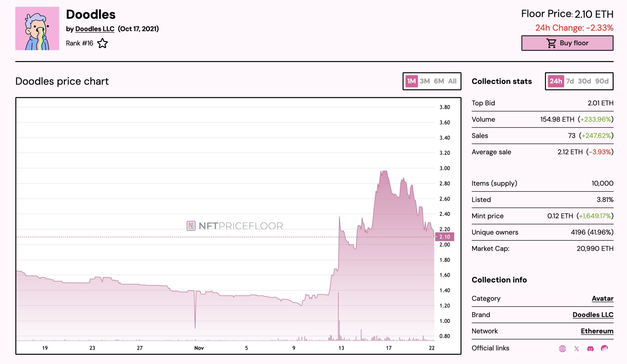
Task: Click the 'Nov' label on the chart date axis
Action: click(x=199, y=348)
